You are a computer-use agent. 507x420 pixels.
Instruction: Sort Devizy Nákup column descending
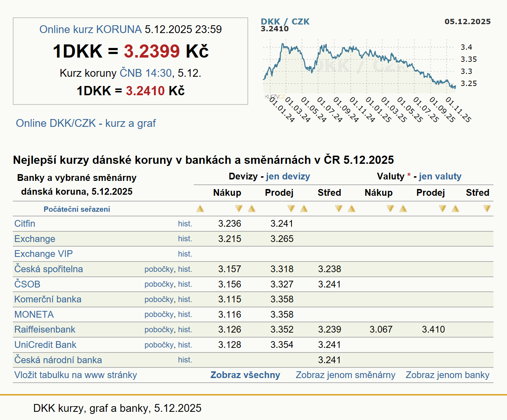(239, 209)
